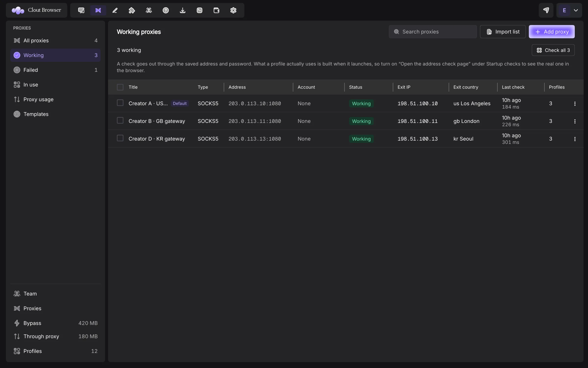Viewport: 588px width, 368px height.
Task: Open the help question-mark icon
Action: (x=166, y=10)
